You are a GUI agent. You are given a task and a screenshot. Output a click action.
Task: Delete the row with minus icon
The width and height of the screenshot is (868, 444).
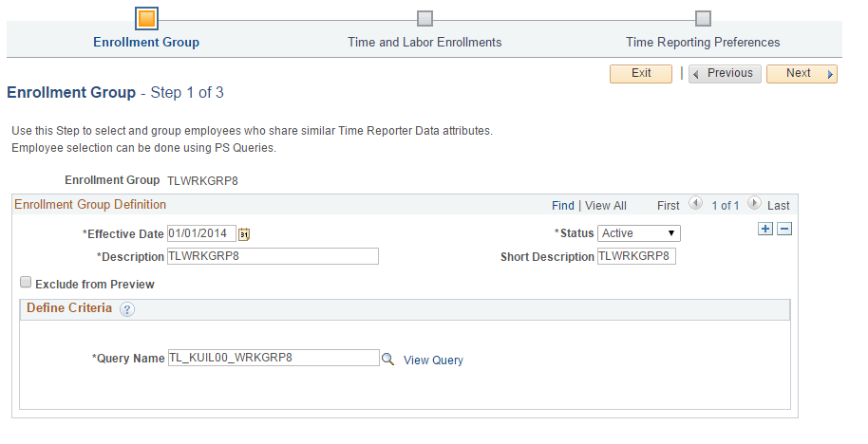pos(784,229)
